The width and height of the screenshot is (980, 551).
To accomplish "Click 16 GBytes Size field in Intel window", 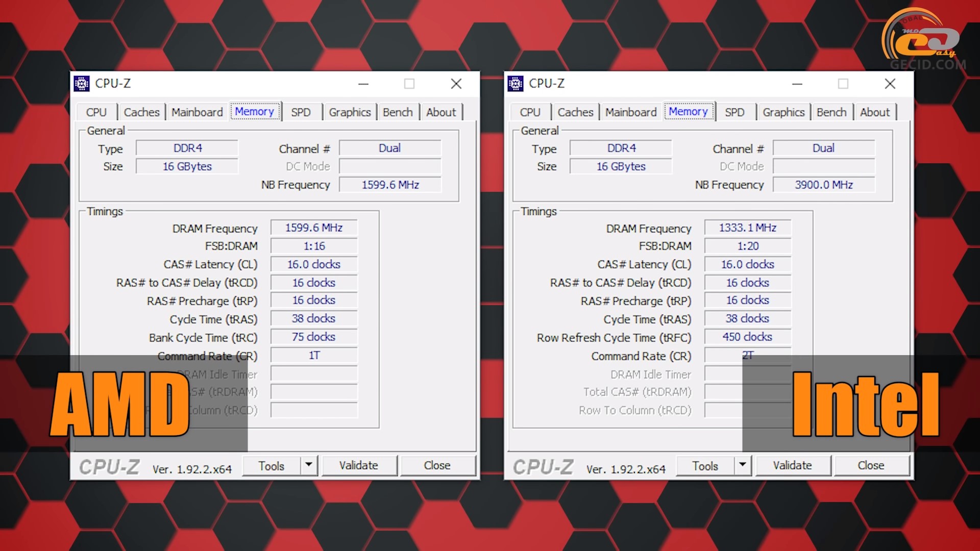I will tap(621, 166).
